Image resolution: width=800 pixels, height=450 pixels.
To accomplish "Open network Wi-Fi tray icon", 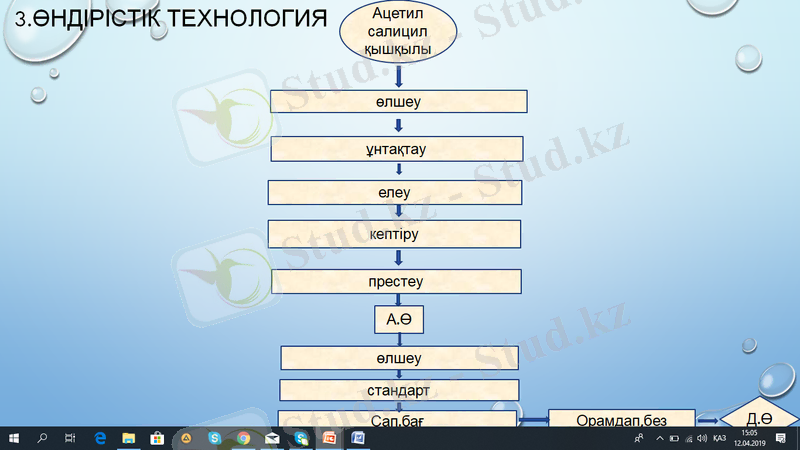I will tap(689, 438).
